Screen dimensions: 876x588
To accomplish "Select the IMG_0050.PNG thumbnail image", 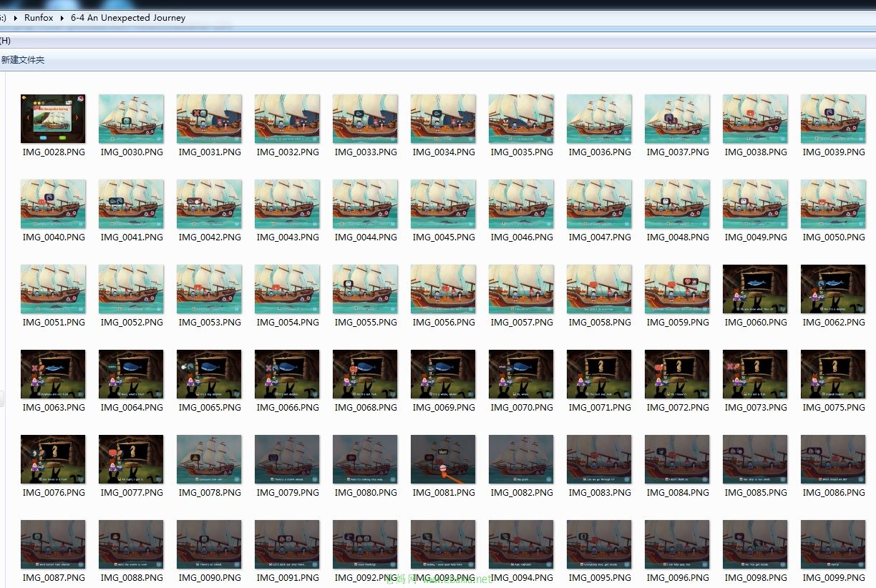I will [833, 204].
